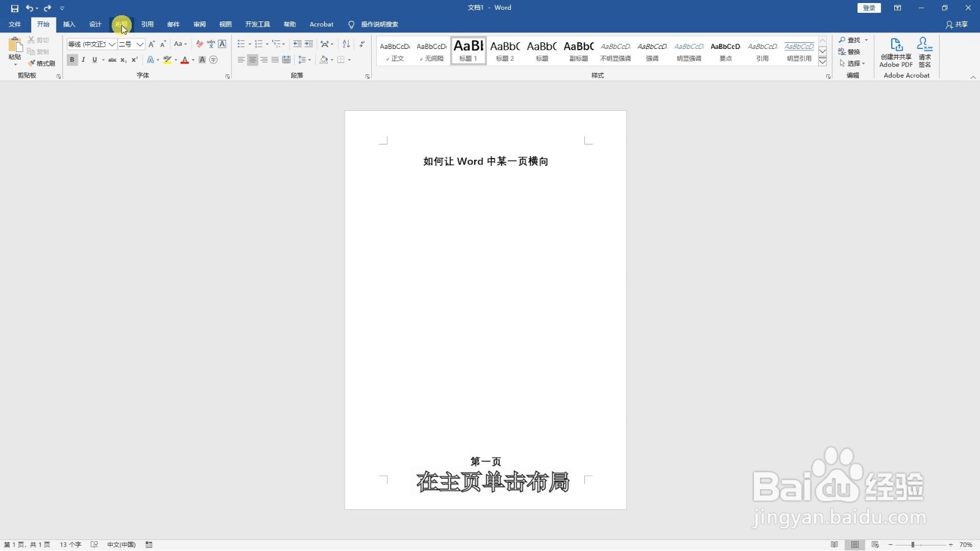Align text to the right
Screen dimensions: 980x551
click(263, 60)
